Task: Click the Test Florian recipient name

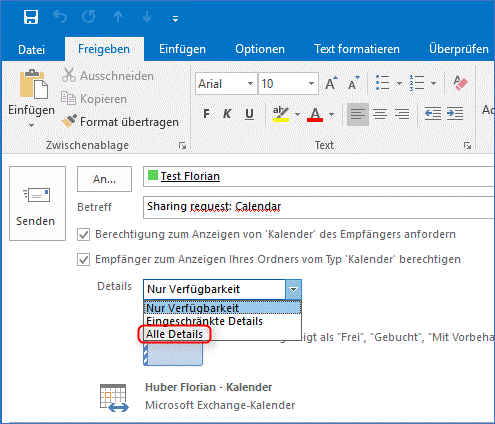Action: click(190, 176)
